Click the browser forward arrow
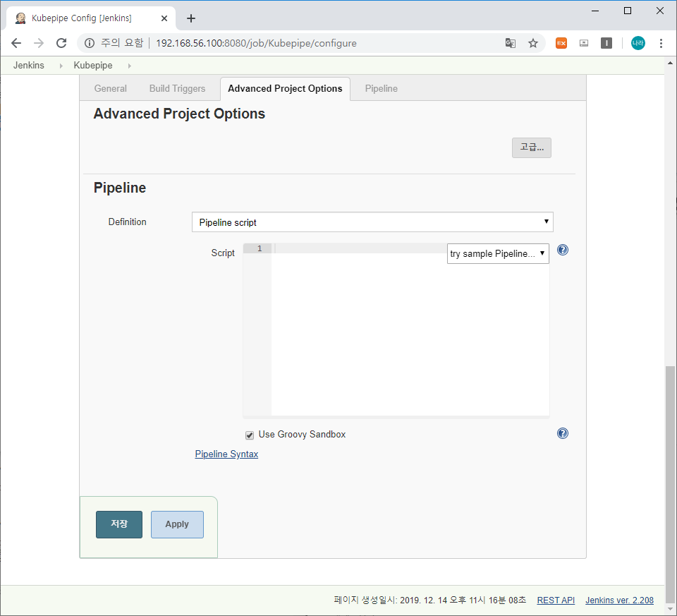The height and width of the screenshot is (616, 677). [x=39, y=43]
